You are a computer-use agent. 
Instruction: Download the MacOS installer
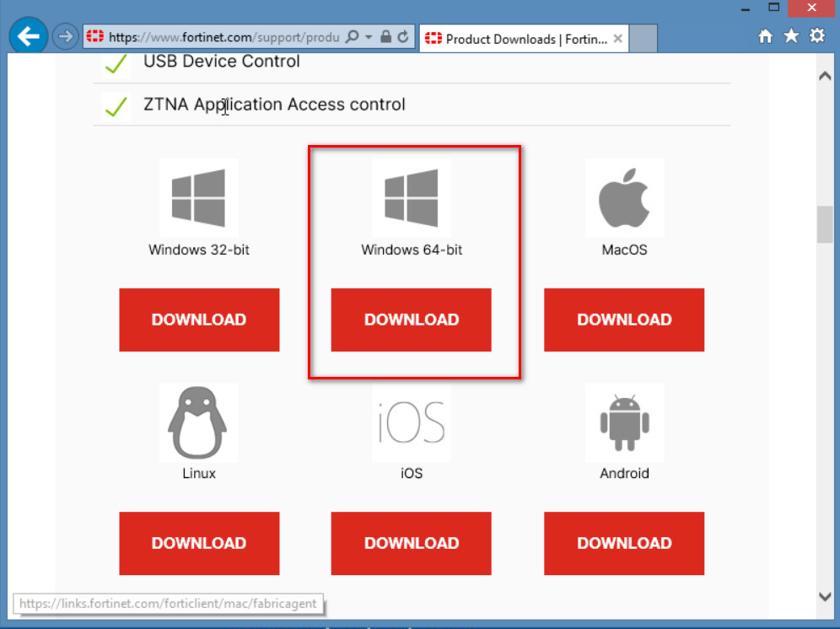[624, 320]
